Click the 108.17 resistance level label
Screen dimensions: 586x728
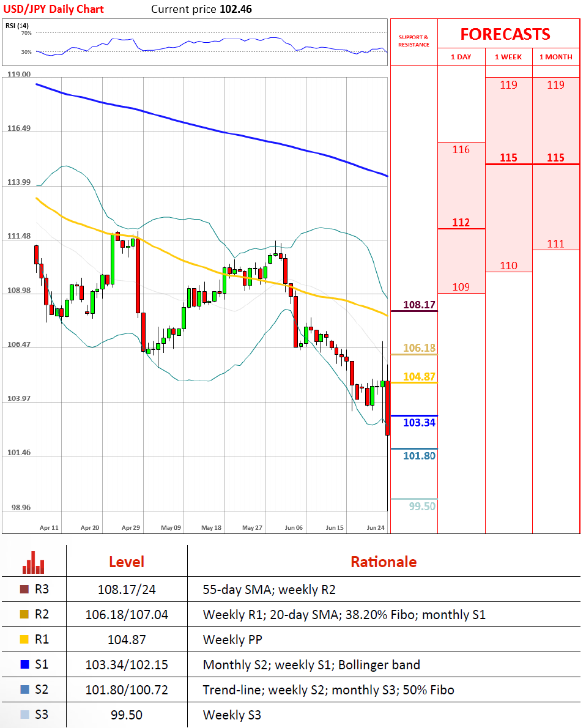(419, 305)
